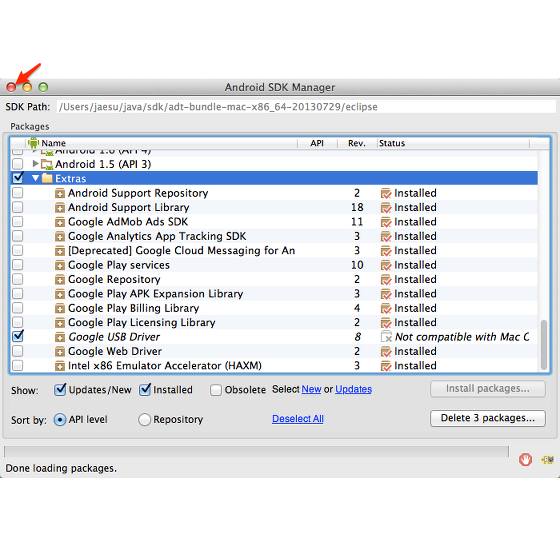The image size is (560, 542).
Task: Click the API column header
Action: click(x=317, y=143)
